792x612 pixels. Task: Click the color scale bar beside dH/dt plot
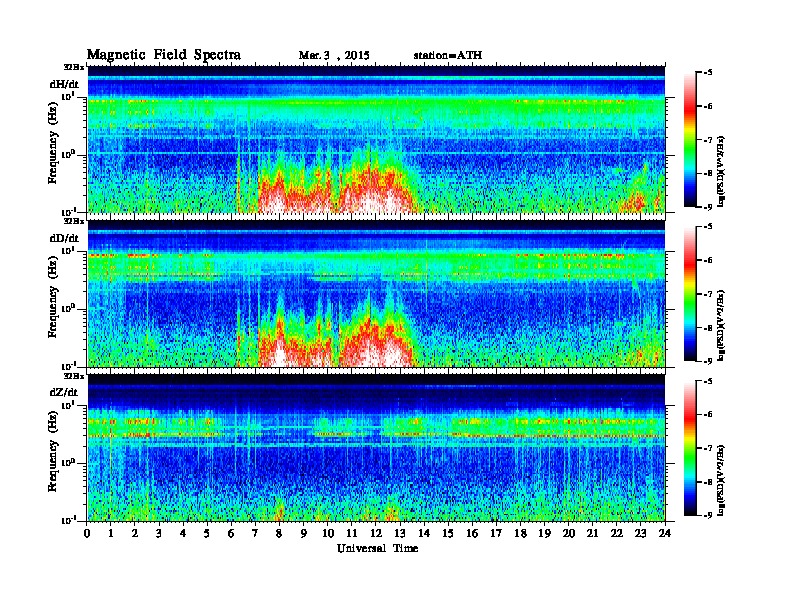point(690,140)
